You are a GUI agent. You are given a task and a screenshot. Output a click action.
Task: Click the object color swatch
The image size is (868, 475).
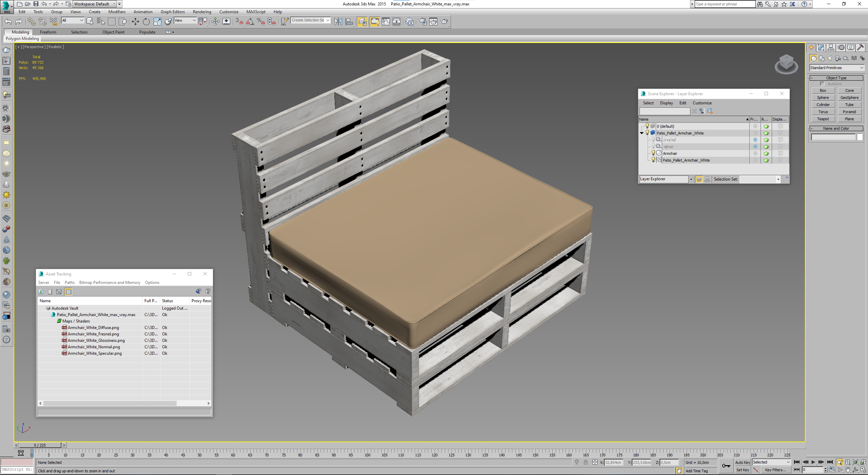pos(860,137)
